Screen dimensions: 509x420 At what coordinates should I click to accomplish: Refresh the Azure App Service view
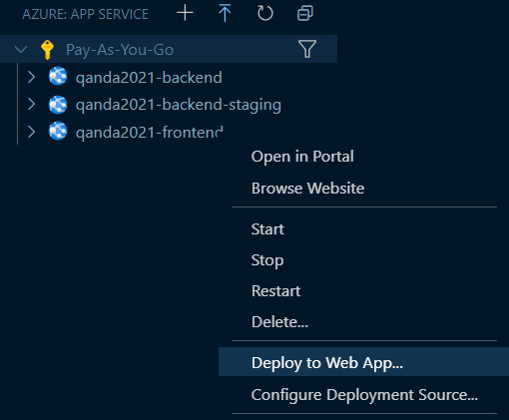pos(265,14)
